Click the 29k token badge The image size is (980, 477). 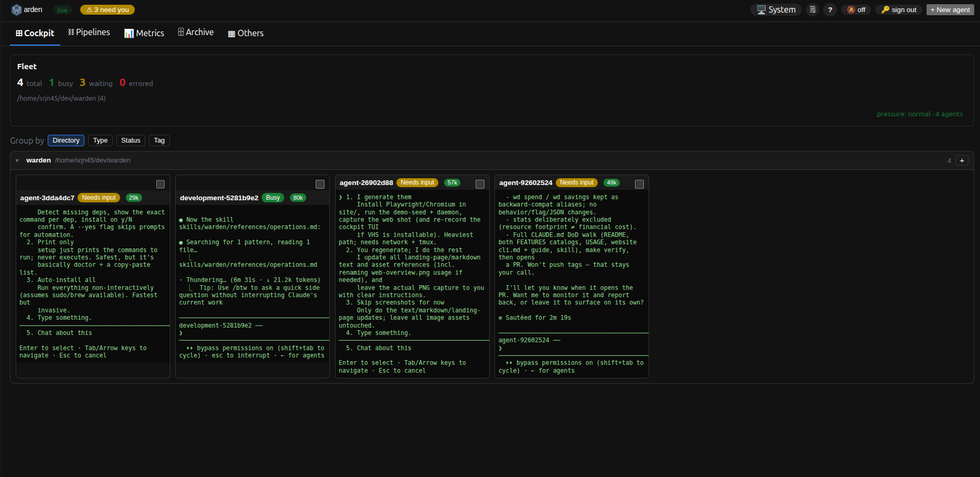[x=134, y=198]
